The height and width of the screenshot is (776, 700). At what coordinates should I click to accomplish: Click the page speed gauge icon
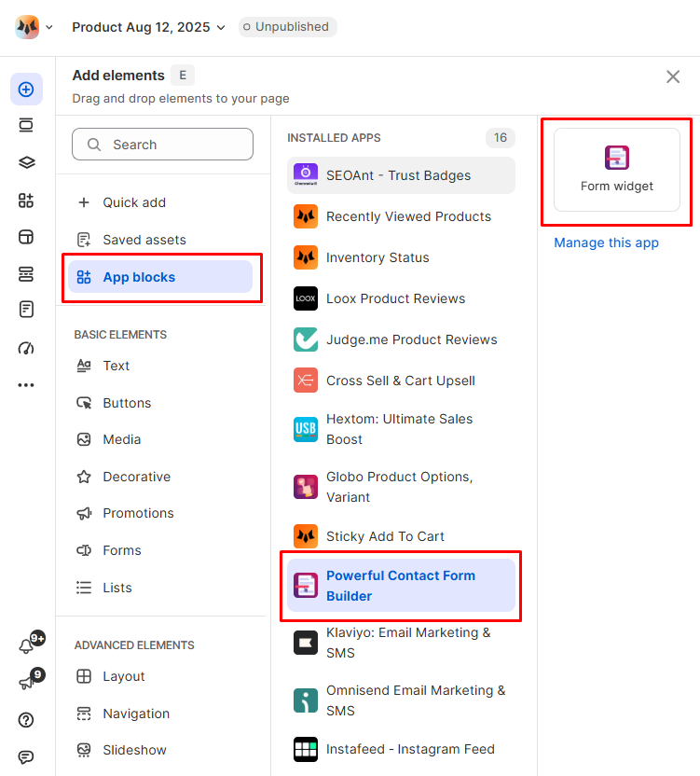pos(26,348)
